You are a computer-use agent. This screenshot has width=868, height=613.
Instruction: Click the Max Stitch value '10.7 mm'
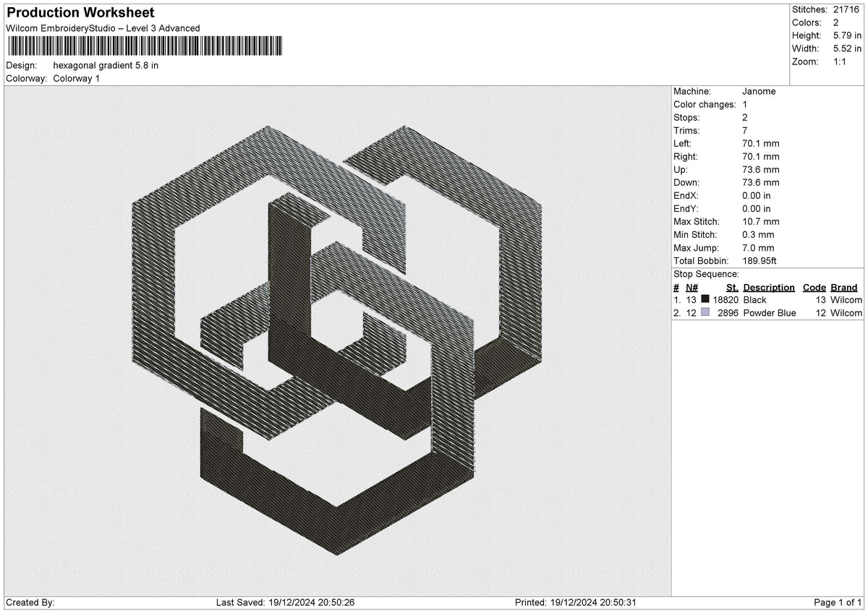pyautogui.click(x=761, y=222)
